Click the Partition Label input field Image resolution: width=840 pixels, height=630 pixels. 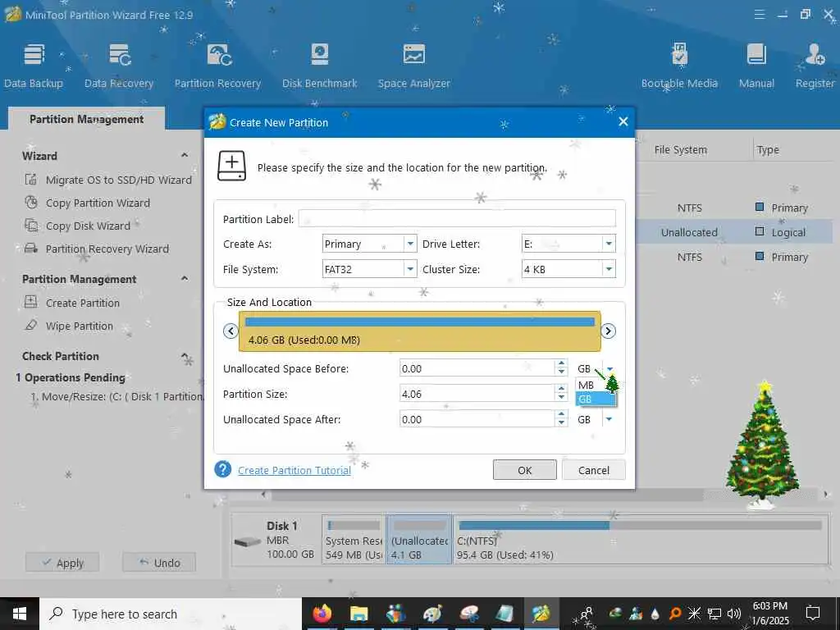tap(457, 218)
